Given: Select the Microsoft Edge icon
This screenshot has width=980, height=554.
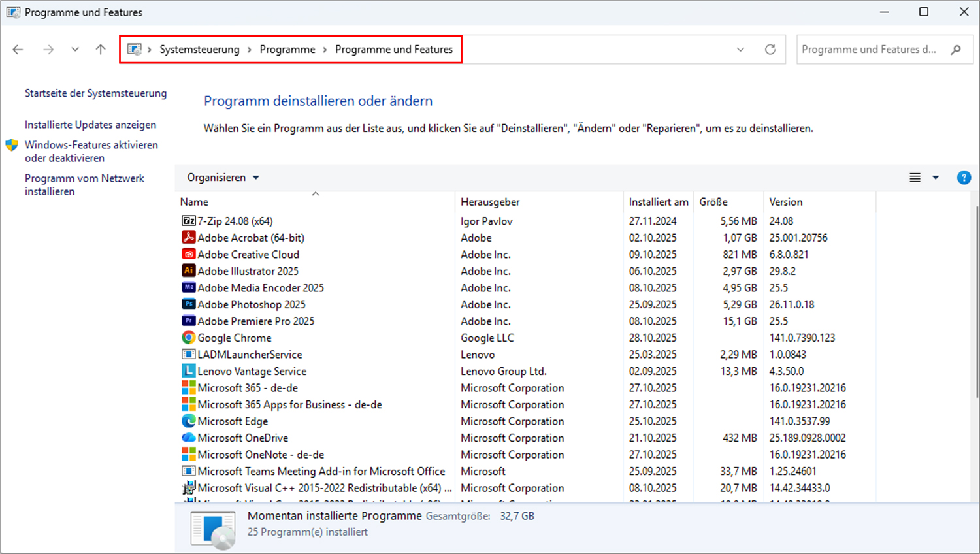Looking at the screenshot, I should [x=188, y=421].
